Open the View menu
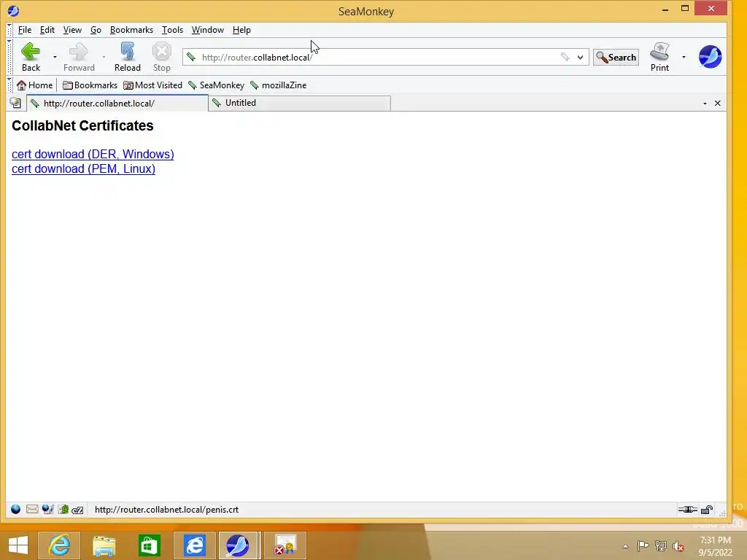The width and height of the screenshot is (747, 560). click(72, 29)
